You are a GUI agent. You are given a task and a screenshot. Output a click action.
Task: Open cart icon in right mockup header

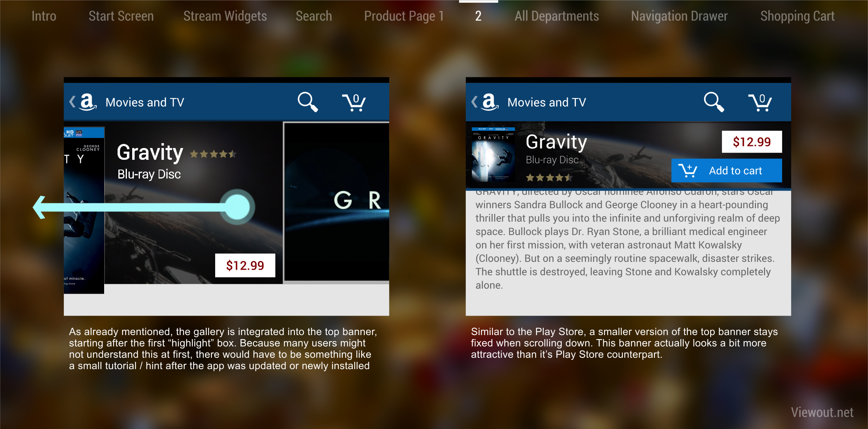760,102
